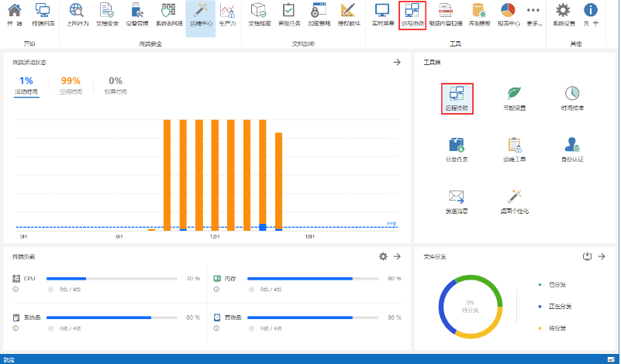Open the 开始 home icon in ribbon
Viewport: 621px width, 364px height.
pos(15,15)
